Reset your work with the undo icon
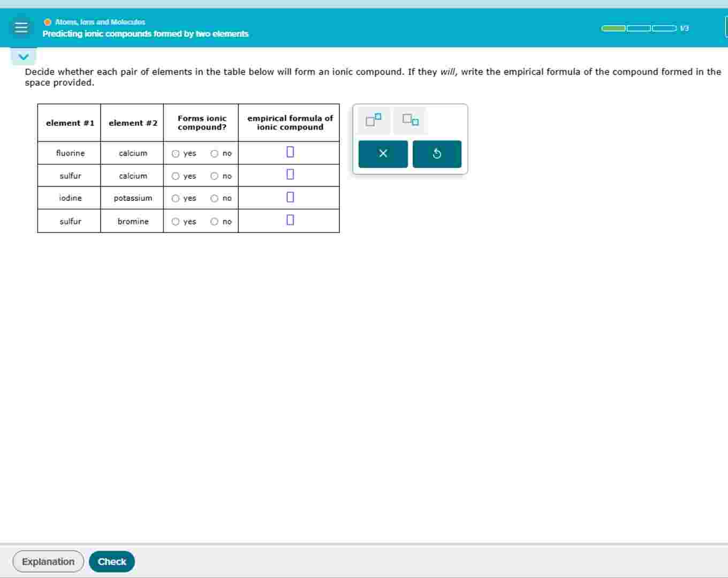The image size is (728, 578). pos(437,154)
